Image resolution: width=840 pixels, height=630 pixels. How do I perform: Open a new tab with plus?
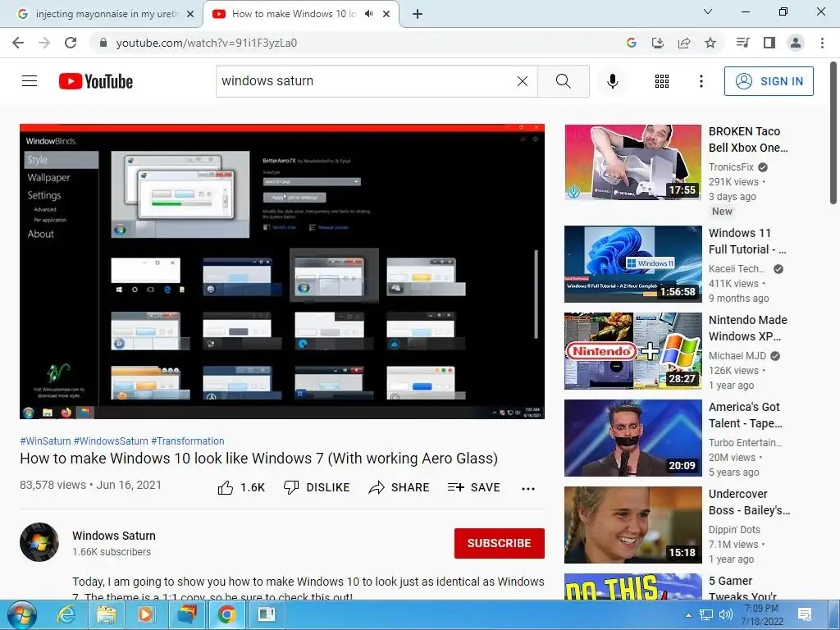(x=418, y=14)
